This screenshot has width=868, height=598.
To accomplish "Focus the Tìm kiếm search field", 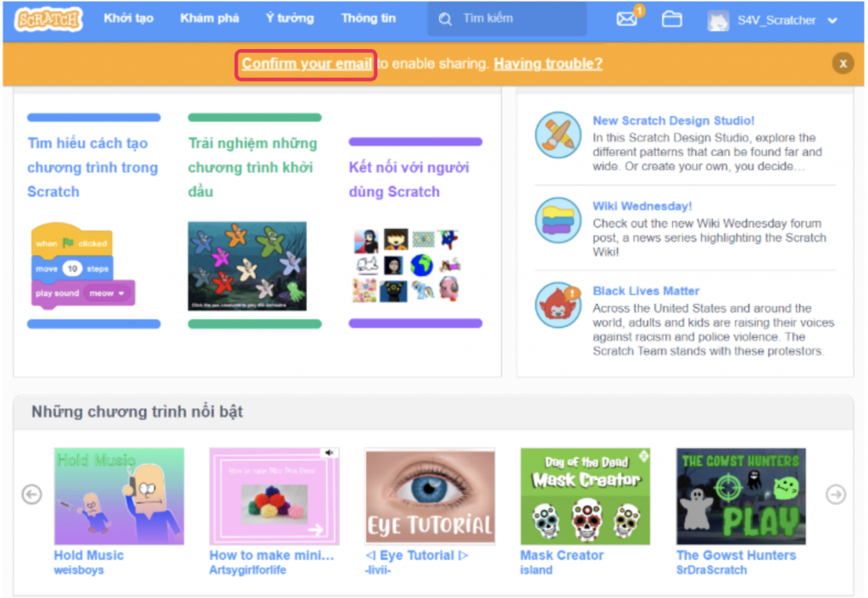I will point(507,19).
